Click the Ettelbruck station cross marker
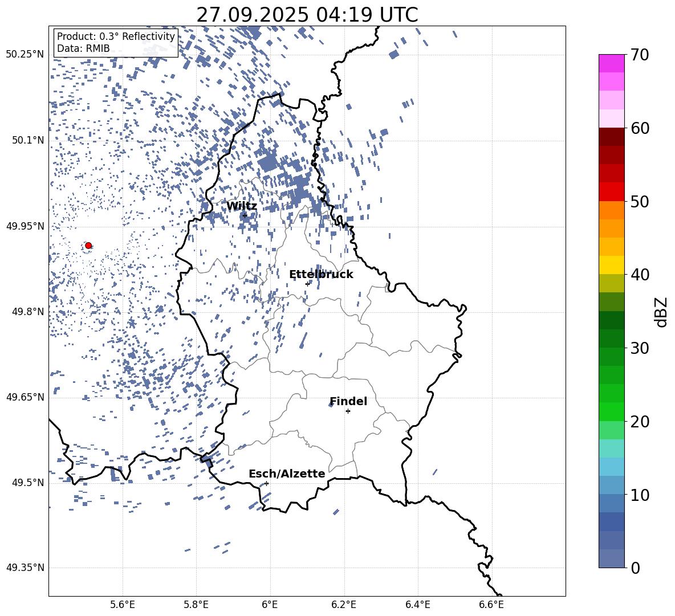This screenshot has width=675, height=616. click(307, 284)
